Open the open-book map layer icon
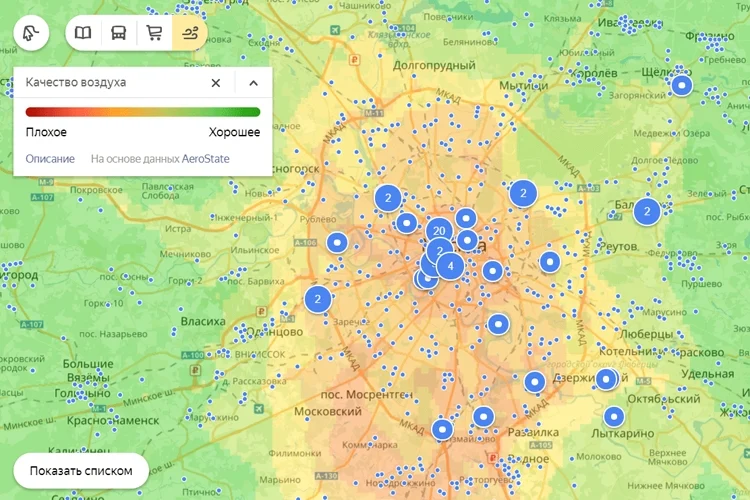750x500 pixels. tap(83, 33)
